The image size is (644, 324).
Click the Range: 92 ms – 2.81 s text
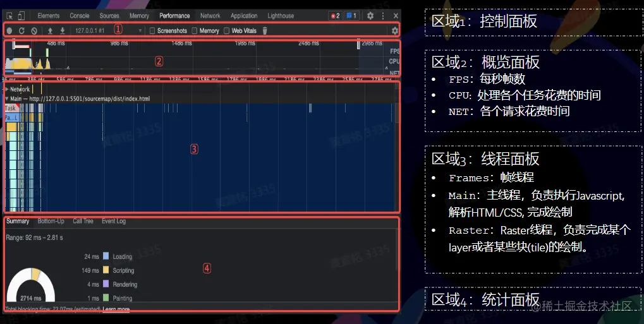[x=35, y=237]
